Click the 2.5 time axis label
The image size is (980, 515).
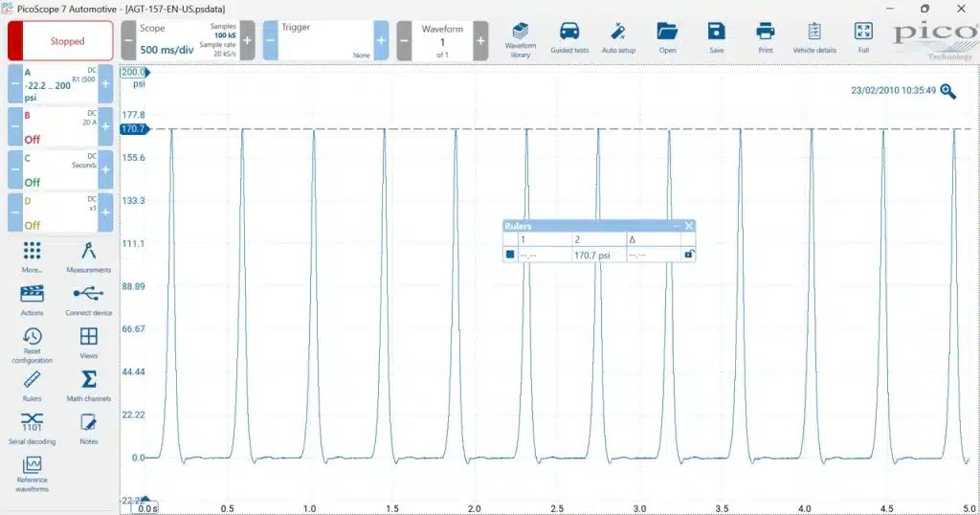point(557,508)
